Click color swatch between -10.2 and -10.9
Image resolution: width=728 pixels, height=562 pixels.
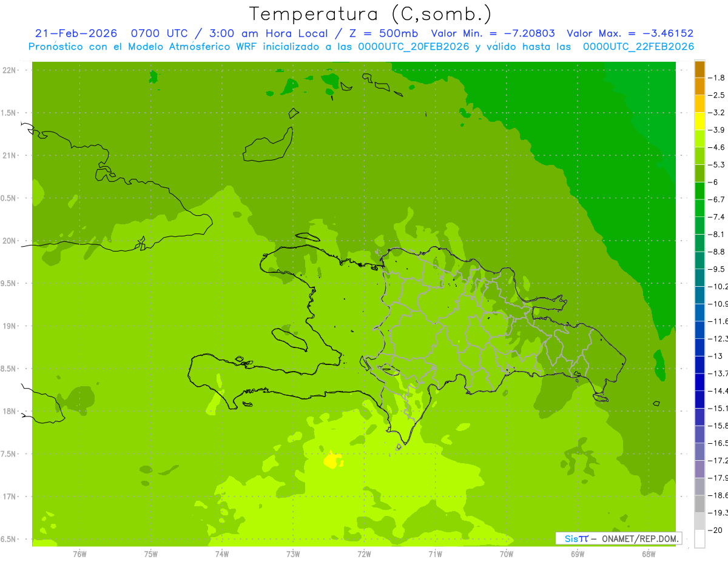point(699,295)
